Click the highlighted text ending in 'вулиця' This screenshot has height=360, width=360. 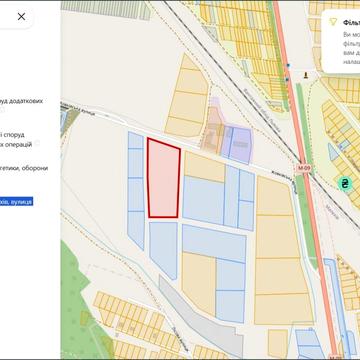pos(16,202)
